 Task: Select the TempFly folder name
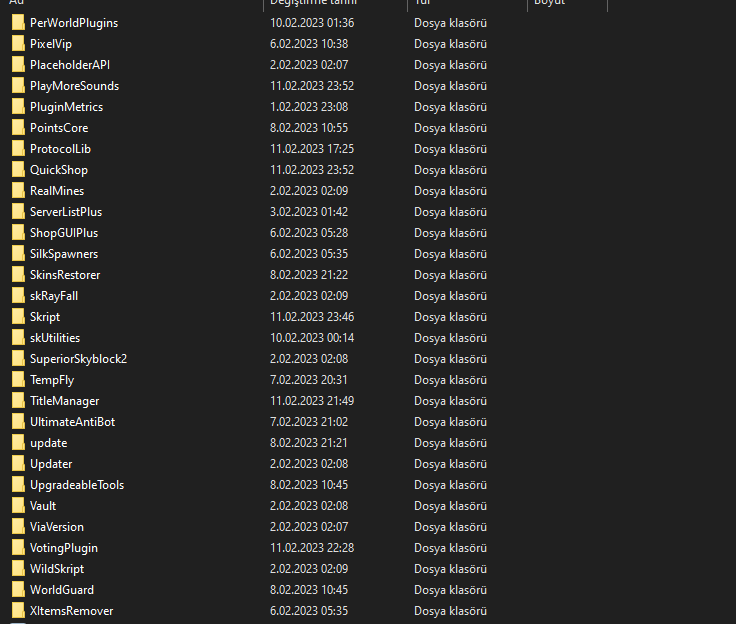(52, 380)
